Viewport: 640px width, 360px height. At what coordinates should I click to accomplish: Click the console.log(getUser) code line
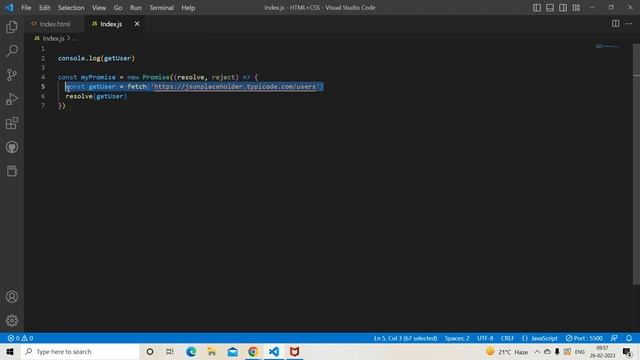[96, 58]
